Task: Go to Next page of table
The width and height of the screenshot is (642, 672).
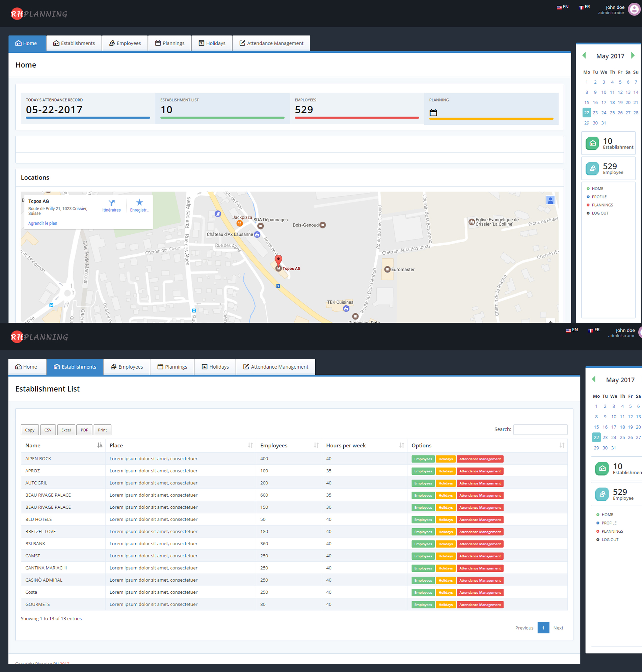Action: (x=558, y=628)
